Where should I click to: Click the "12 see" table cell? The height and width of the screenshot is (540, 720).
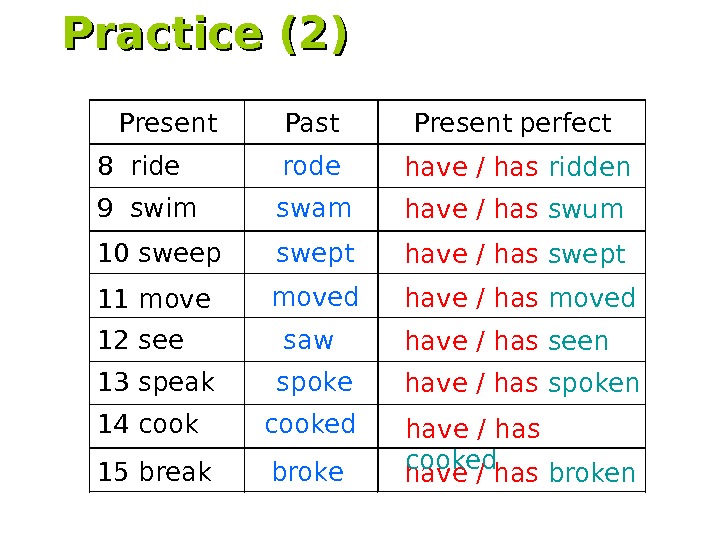pos(141,341)
